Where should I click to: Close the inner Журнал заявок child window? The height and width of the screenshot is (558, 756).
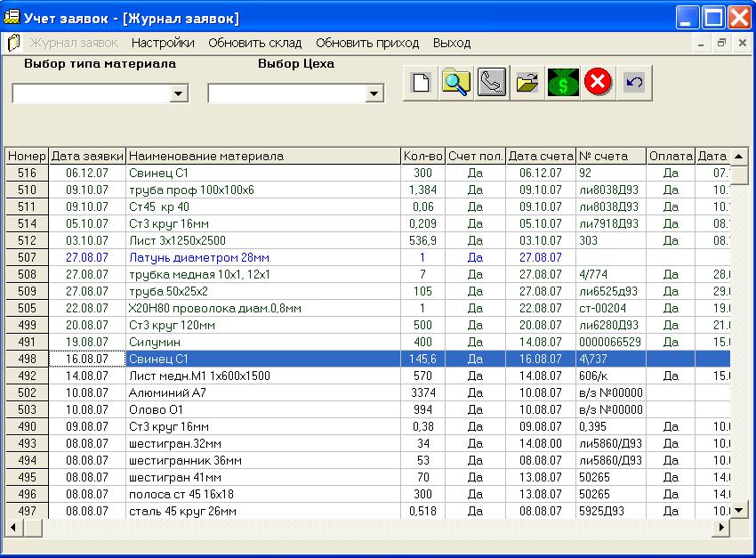coord(743,43)
